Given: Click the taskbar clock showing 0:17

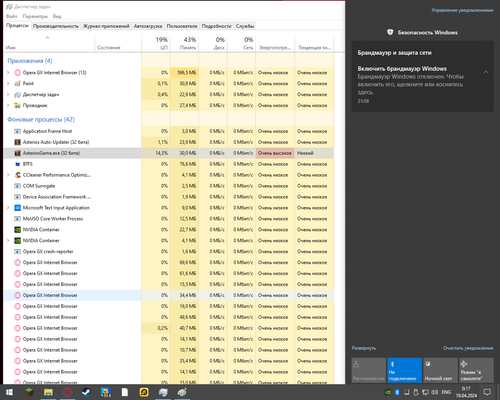Looking at the screenshot, I should (466, 392).
